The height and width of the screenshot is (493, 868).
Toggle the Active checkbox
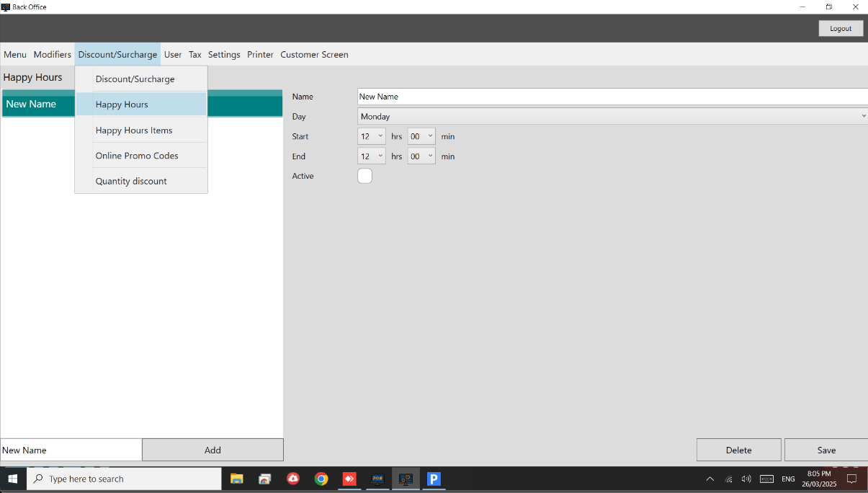(x=364, y=176)
